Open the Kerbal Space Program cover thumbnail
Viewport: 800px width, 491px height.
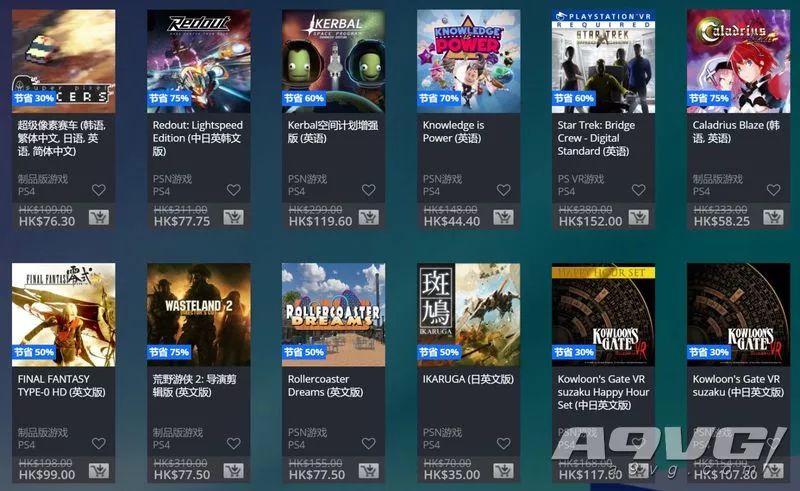334,61
